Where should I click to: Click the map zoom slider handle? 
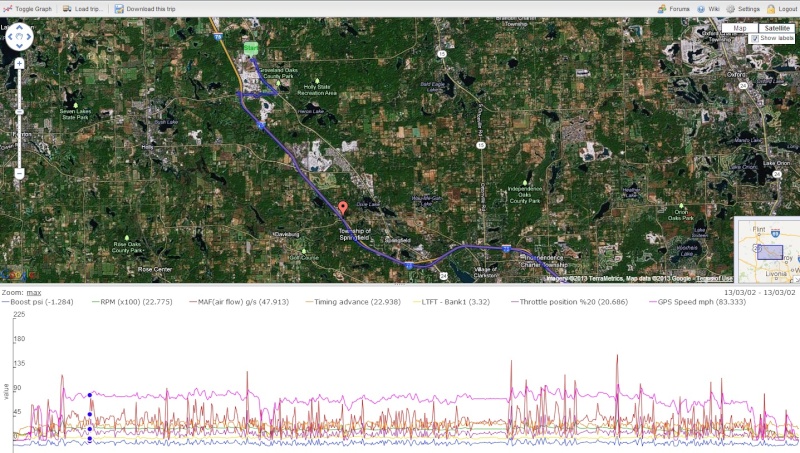pos(19,112)
